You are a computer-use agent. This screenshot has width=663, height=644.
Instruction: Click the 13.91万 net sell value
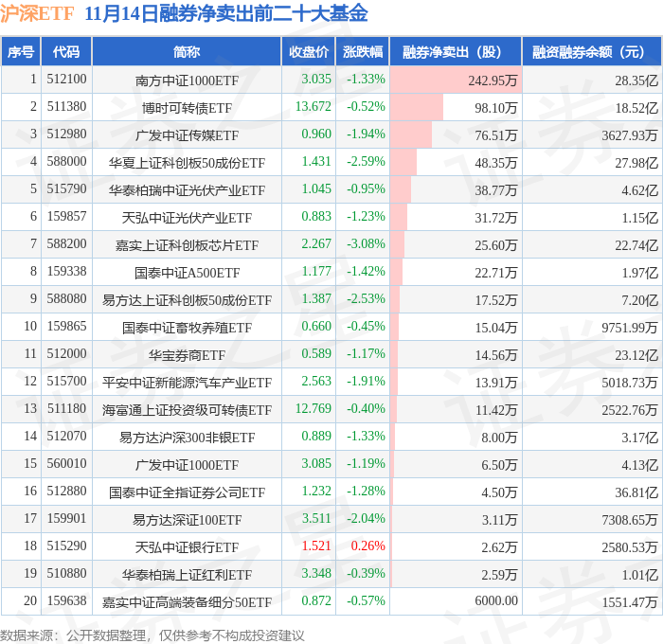496,383
